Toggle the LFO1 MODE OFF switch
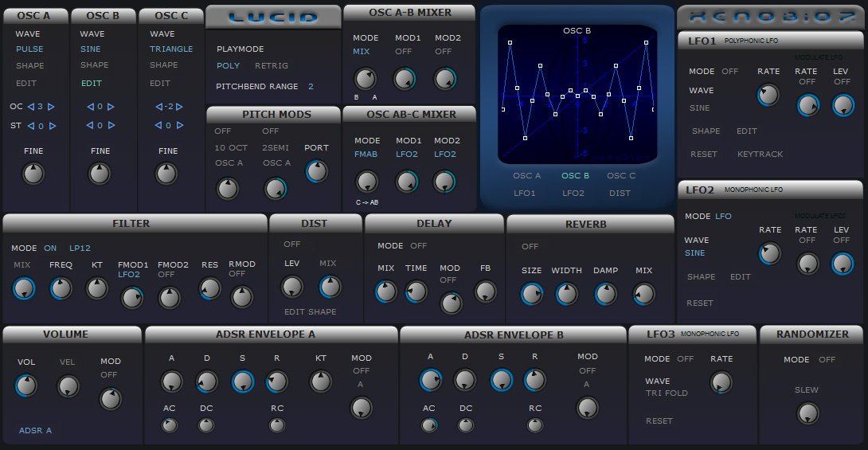The width and height of the screenshot is (868, 450). [729, 72]
